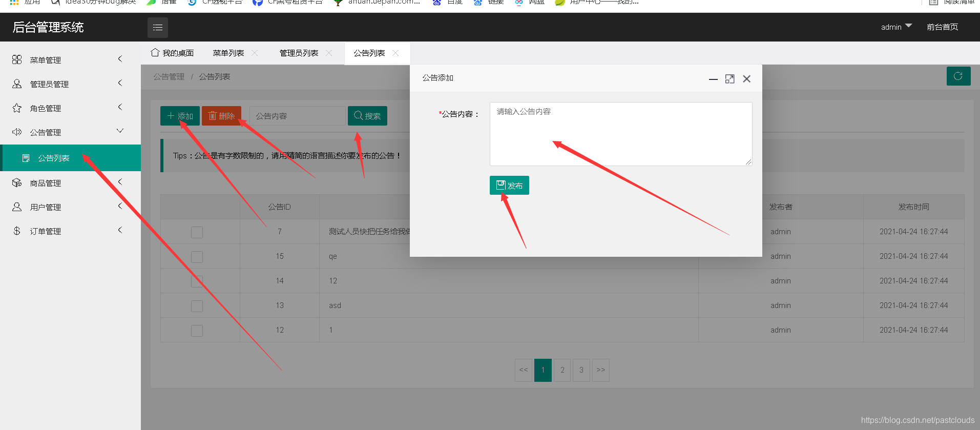The image size is (980, 430).
Task: Expand the 角色管理 chevron
Action: click(x=120, y=107)
